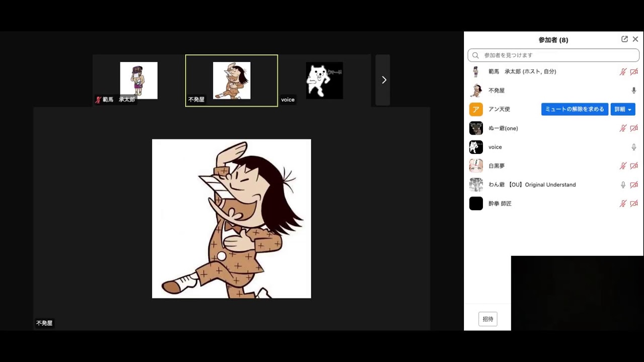Select the voice video thumbnail
The height and width of the screenshot is (362, 644).
[325, 80]
